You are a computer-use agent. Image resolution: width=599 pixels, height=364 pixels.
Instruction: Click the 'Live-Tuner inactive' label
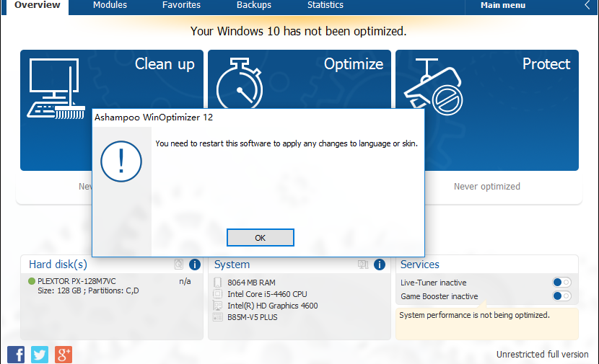click(x=433, y=283)
